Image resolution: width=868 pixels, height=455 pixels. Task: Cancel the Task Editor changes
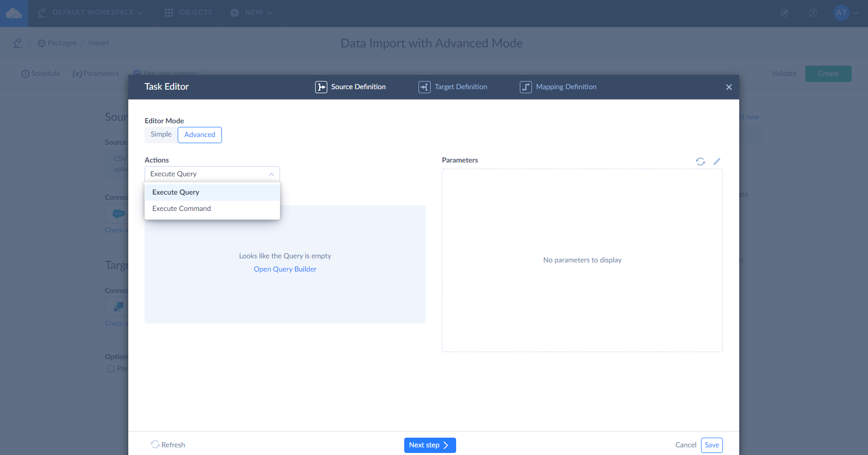pyautogui.click(x=686, y=445)
